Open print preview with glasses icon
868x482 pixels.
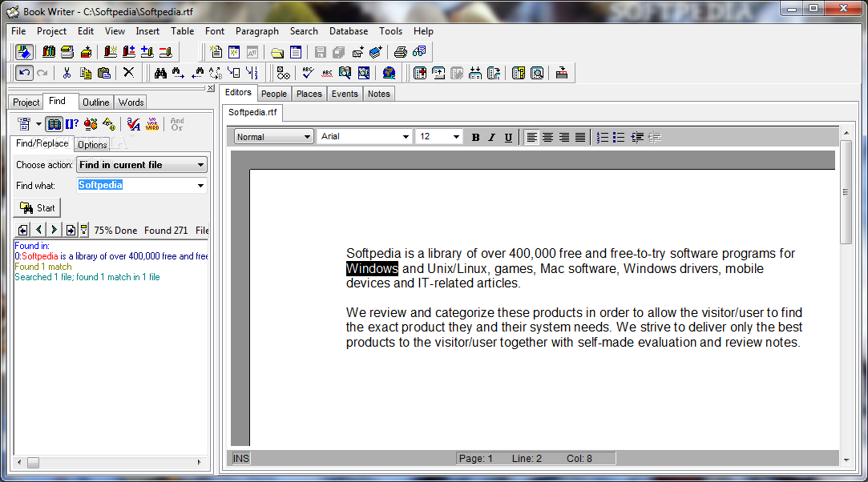pyautogui.click(x=420, y=52)
